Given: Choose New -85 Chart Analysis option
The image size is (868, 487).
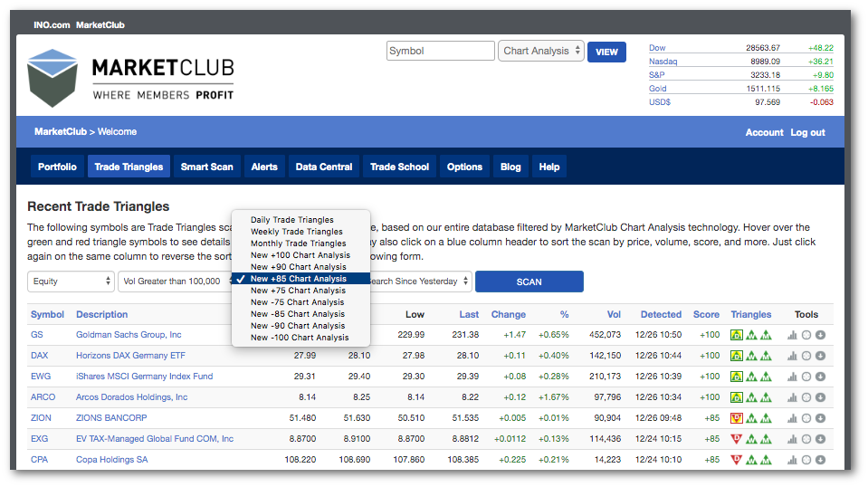Looking at the screenshot, I should click(x=301, y=314).
